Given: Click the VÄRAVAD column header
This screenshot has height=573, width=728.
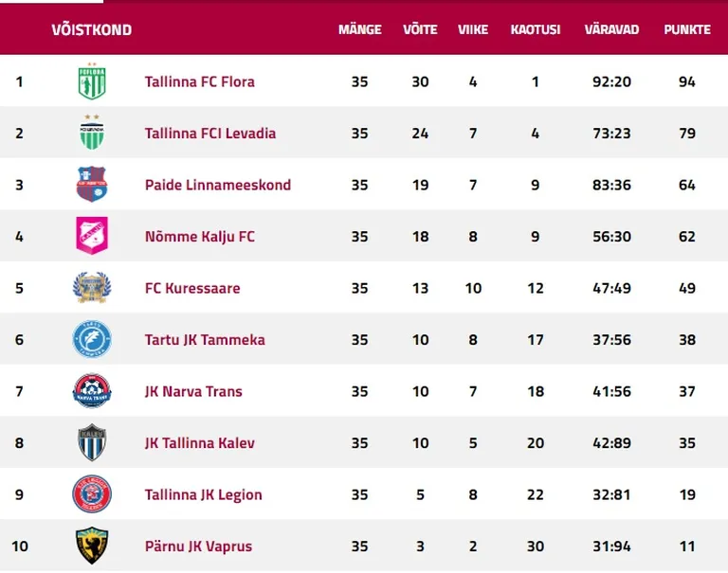Looking at the screenshot, I should tap(611, 29).
